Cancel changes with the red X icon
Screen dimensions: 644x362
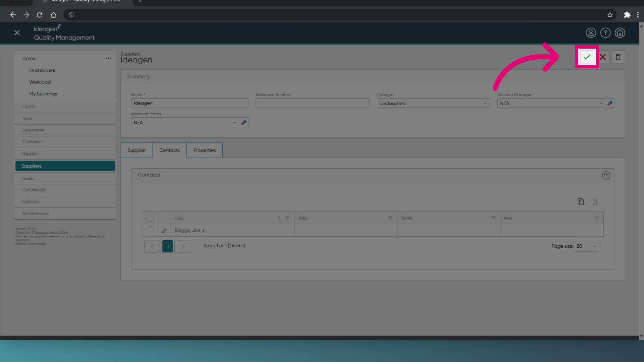[603, 57]
